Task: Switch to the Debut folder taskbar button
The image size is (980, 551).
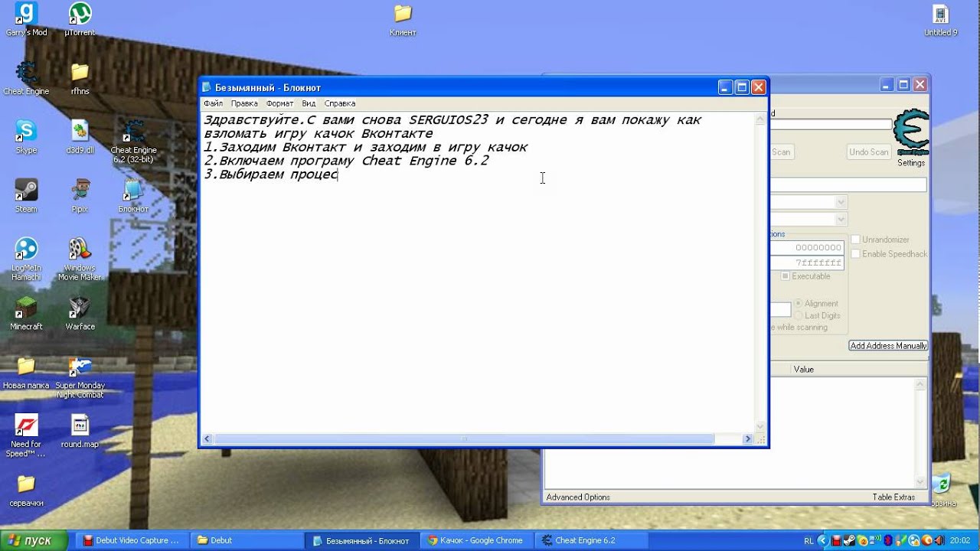Action: [x=246, y=540]
